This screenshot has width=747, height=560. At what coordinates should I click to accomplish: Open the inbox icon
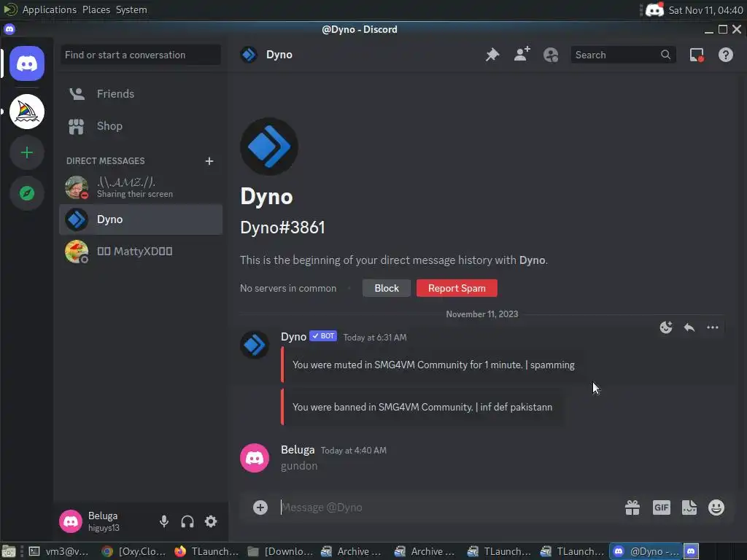coord(697,55)
